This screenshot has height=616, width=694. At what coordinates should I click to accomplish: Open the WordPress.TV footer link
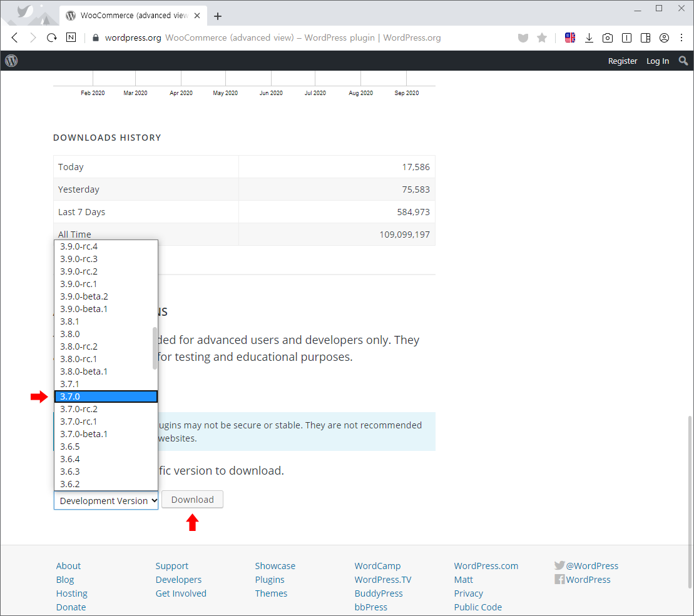(382, 579)
